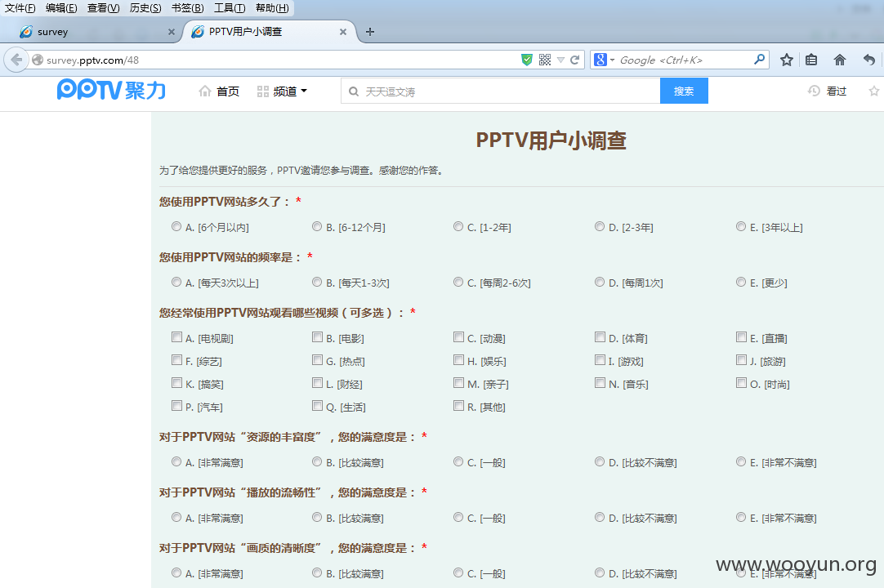
Task: Select frequency D. [每周1次]
Action: pyautogui.click(x=600, y=282)
